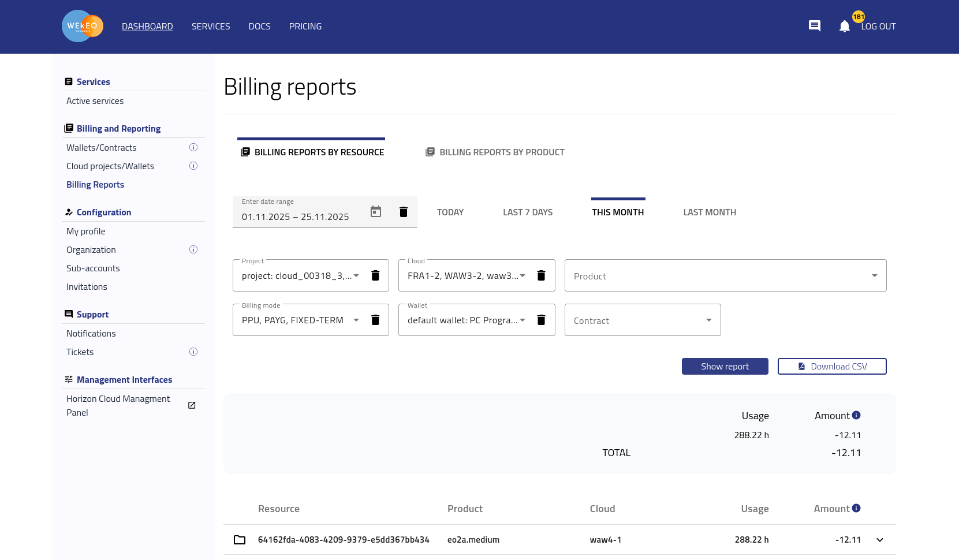
Task: Open the chat messages icon
Action: coord(814,26)
